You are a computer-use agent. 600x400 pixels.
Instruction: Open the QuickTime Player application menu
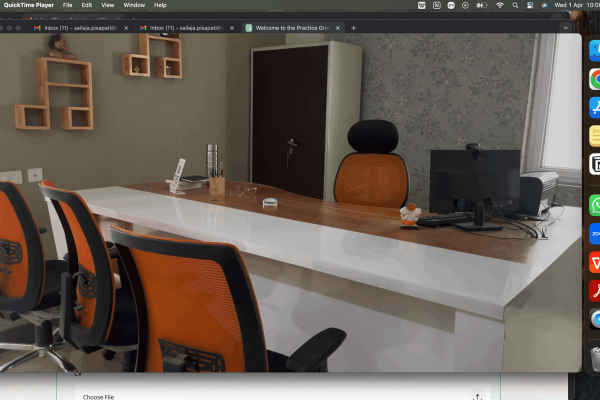tap(29, 5)
